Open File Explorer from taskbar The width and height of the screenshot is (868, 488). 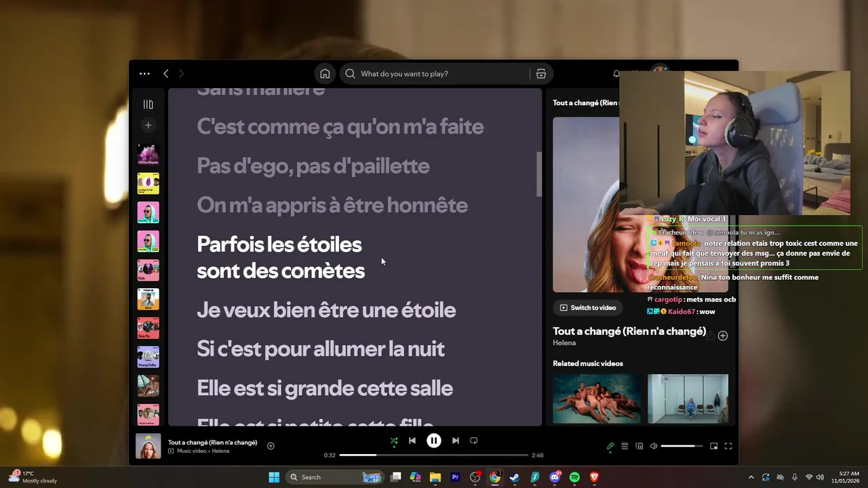click(x=435, y=477)
